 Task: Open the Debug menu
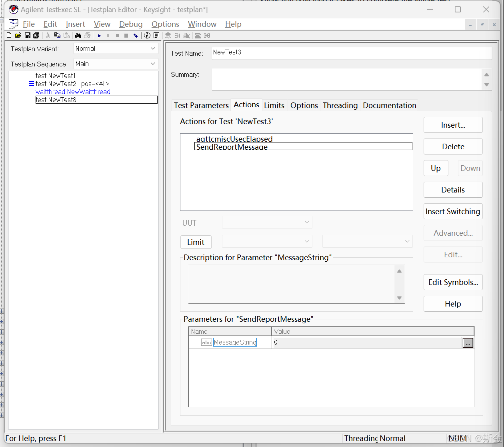coord(131,24)
